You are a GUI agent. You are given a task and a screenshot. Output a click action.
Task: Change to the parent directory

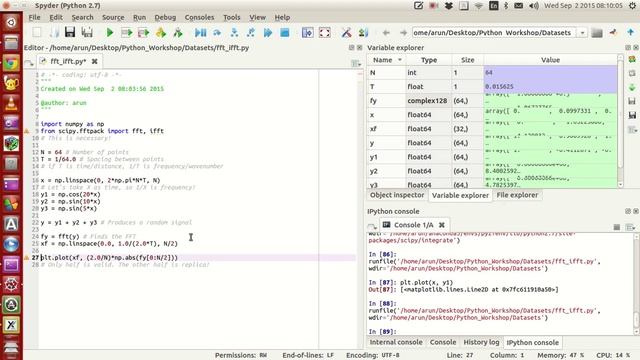631,33
